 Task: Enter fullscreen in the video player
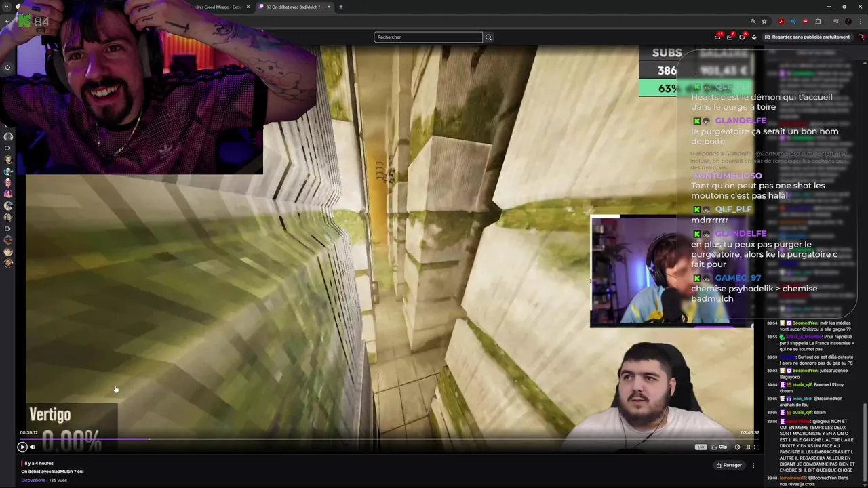pyautogui.click(x=757, y=447)
